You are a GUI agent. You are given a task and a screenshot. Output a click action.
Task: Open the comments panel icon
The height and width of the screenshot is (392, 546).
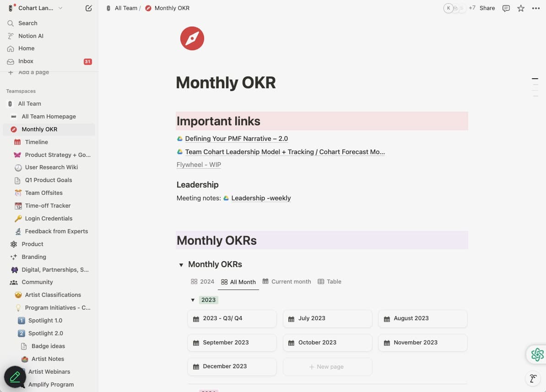[x=506, y=8]
